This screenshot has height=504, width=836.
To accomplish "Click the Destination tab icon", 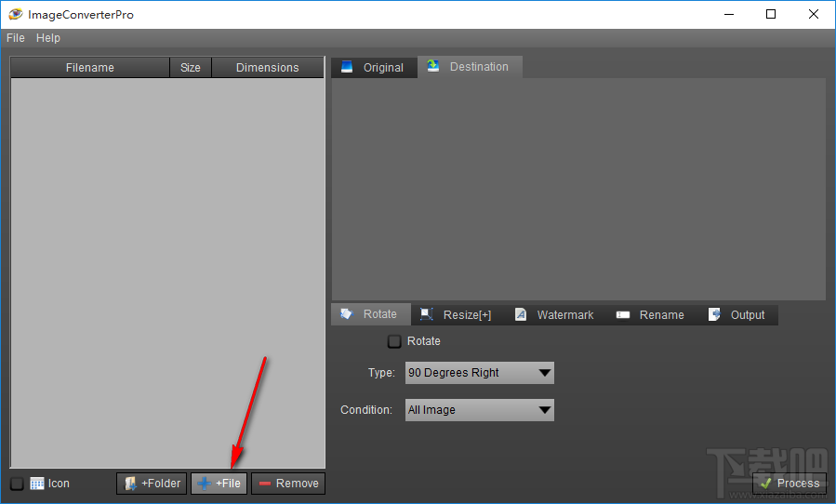I will (x=433, y=66).
